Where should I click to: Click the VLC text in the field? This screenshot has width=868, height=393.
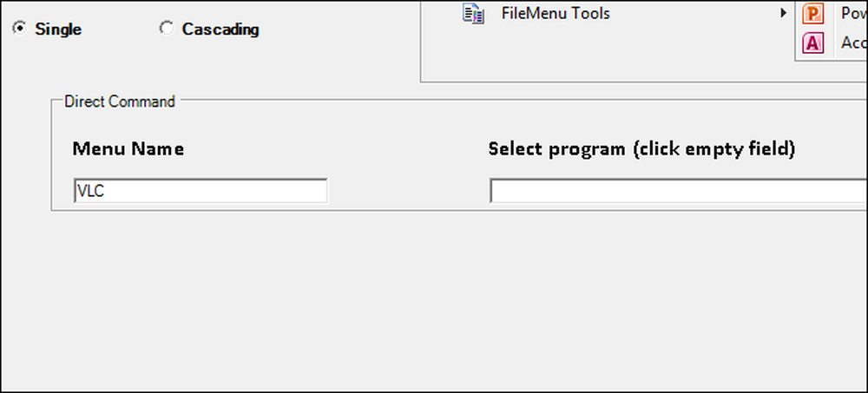tap(91, 192)
